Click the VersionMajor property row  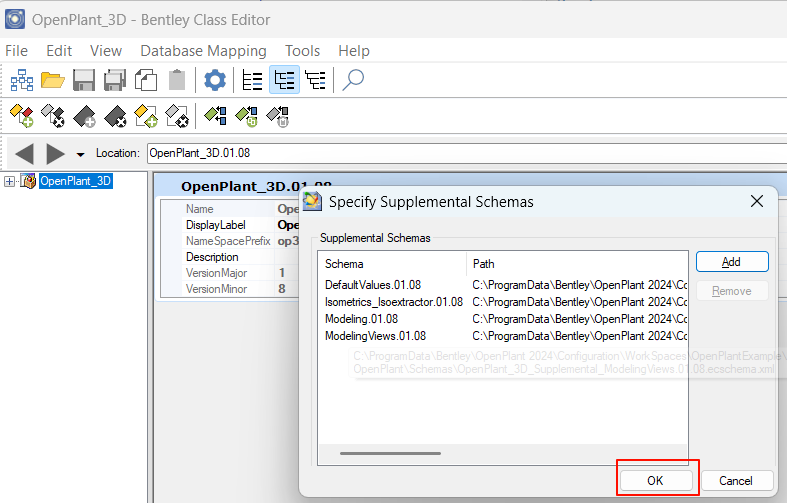(x=230, y=273)
